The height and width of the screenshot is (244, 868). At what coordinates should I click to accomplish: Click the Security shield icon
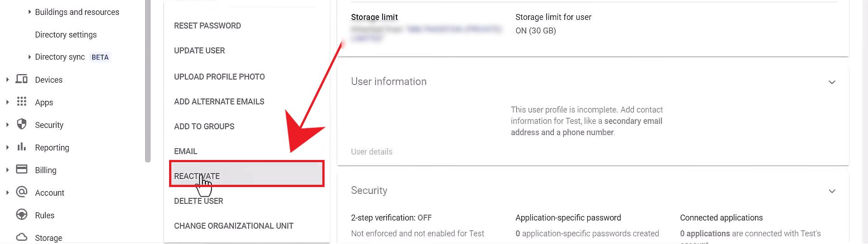[x=22, y=124]
